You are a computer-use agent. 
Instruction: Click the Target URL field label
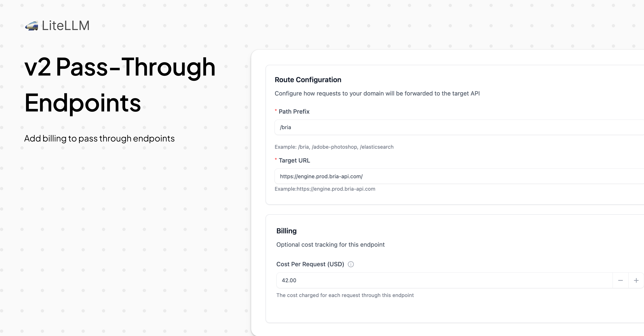coord(294,160)
